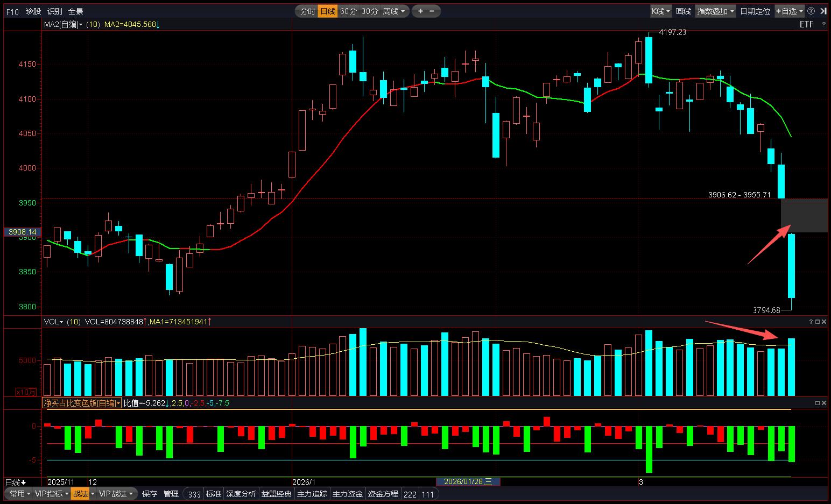Close the VOL indicator panel
This screenshot has width=831, height=504.
point(824,322)
